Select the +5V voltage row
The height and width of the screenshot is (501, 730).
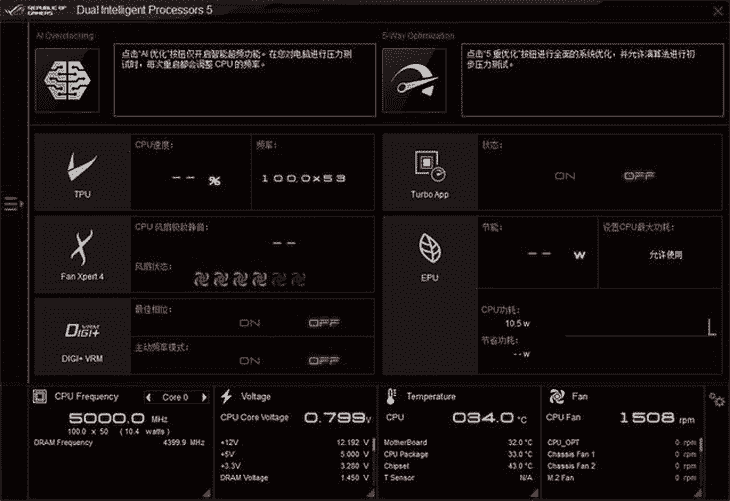pyautogui.click(x=295, y=454)
